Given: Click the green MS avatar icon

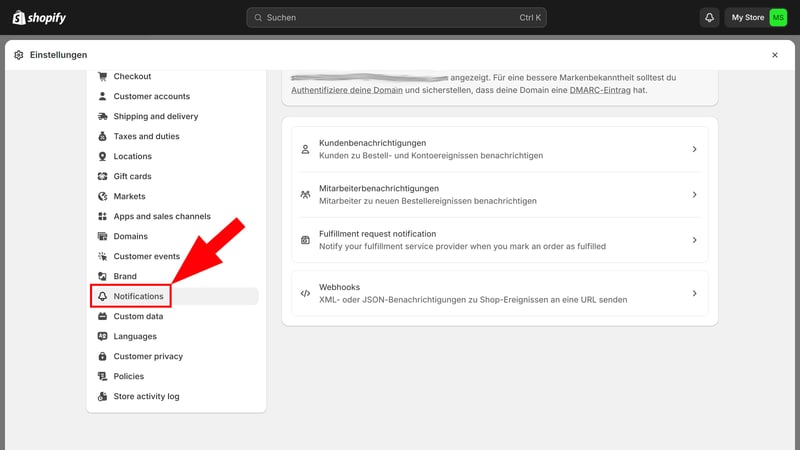Looking at the screenshot, I should click(x=778, y=18).
